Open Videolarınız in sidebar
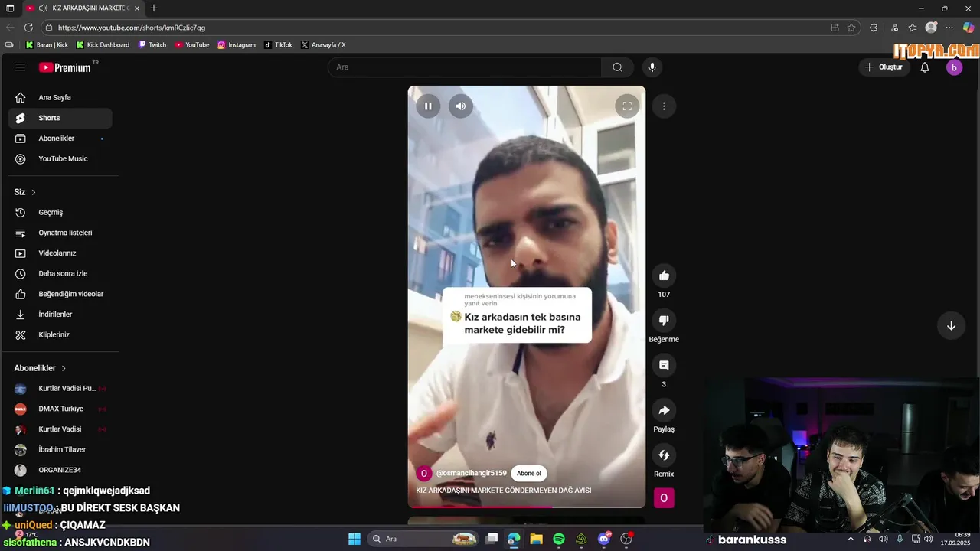This screenshot has height=551, width=980. coord(60,253)
